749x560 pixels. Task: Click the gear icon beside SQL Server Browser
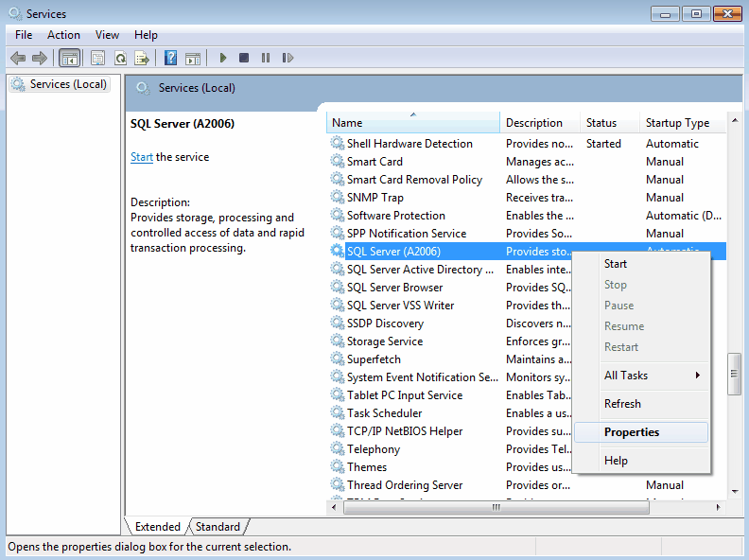(338, 288)
